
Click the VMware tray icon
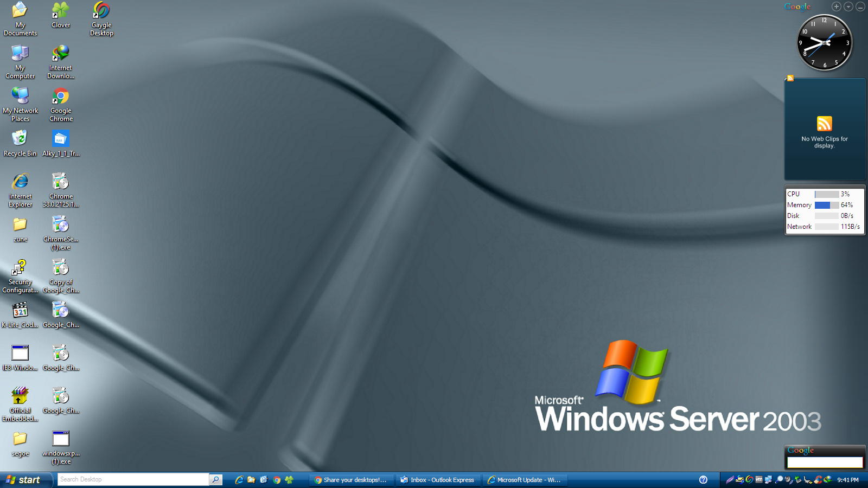point(759,479)
